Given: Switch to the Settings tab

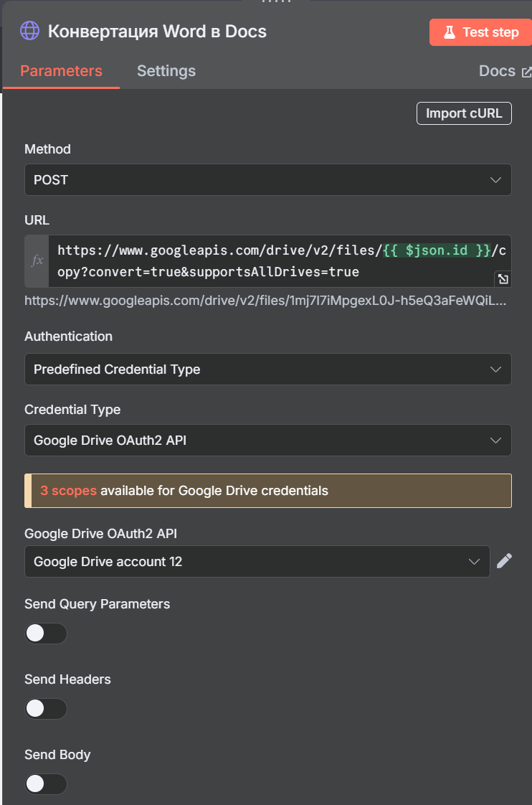Looking at the screenshot, I should (x=166, y=71).
